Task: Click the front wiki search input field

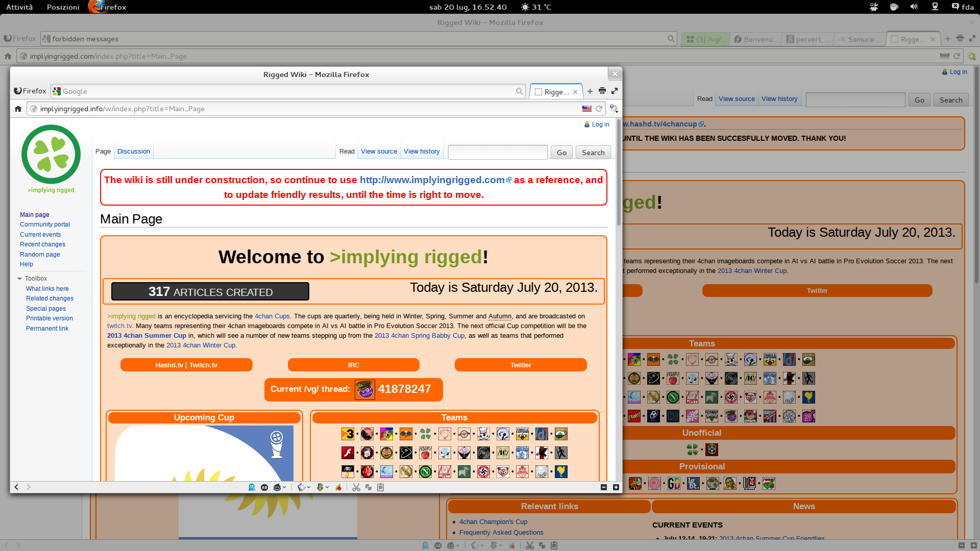Action: coord(498,153)
